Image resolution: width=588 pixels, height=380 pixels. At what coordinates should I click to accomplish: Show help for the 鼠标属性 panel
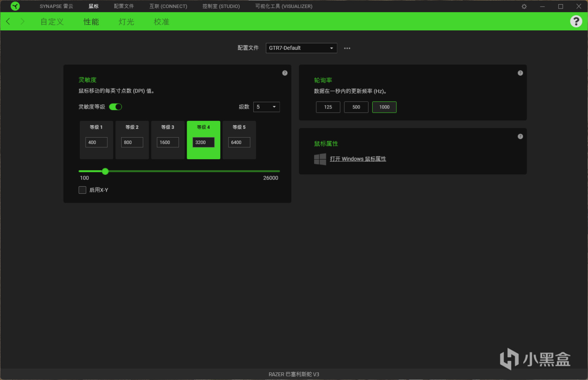coord(520,136)
